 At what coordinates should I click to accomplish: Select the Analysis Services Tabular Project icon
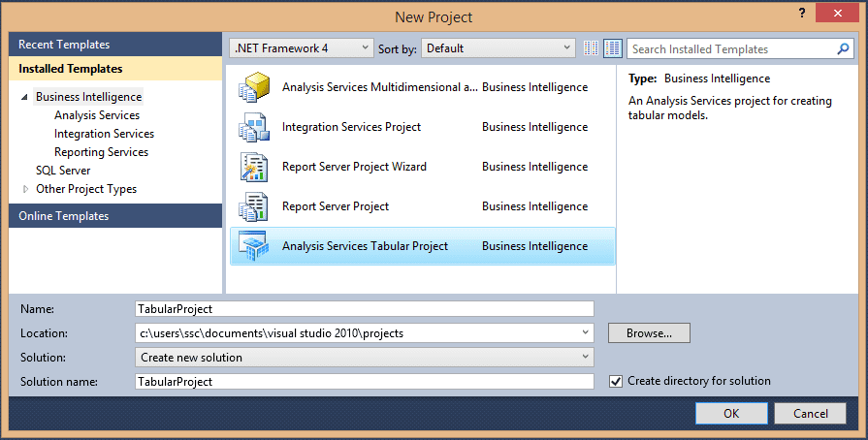pyautogui.click(x=254, y=246)
